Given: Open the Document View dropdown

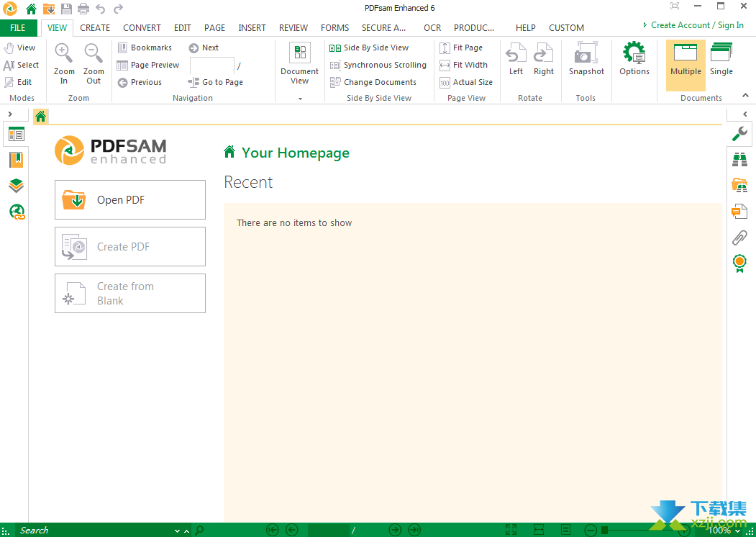Looking at the screenshot, I should 299,71.
